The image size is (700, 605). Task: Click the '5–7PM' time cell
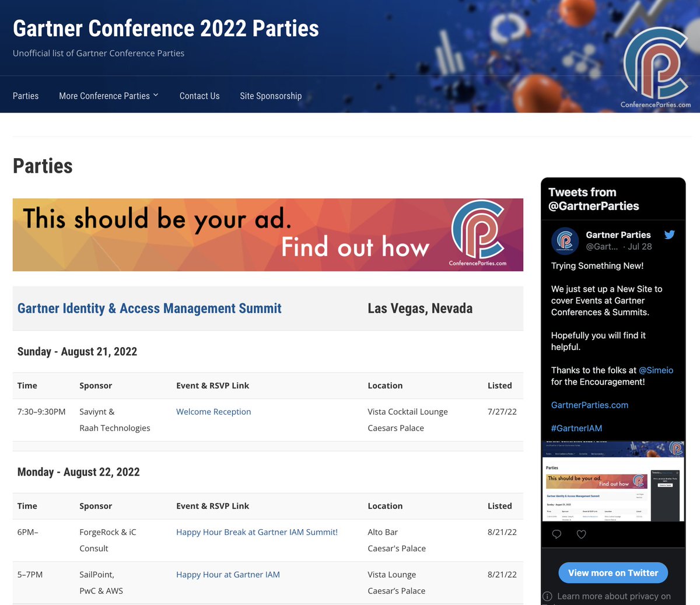(30, 575)
